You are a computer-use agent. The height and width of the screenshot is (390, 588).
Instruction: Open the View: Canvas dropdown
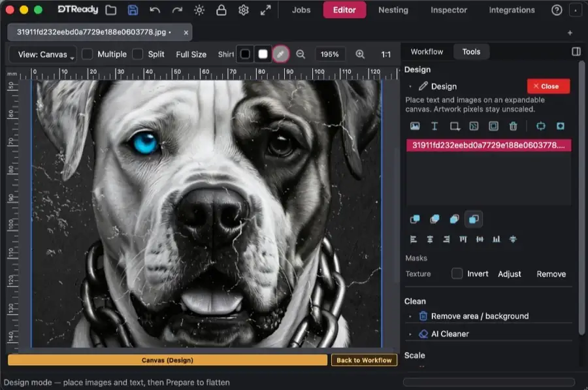click(42, 54)
